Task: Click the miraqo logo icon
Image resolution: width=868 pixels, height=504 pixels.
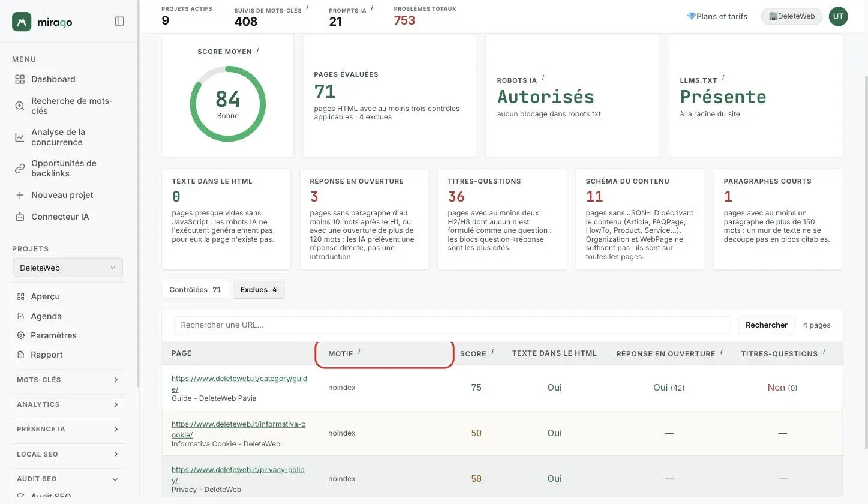Action: pos(22,22)
